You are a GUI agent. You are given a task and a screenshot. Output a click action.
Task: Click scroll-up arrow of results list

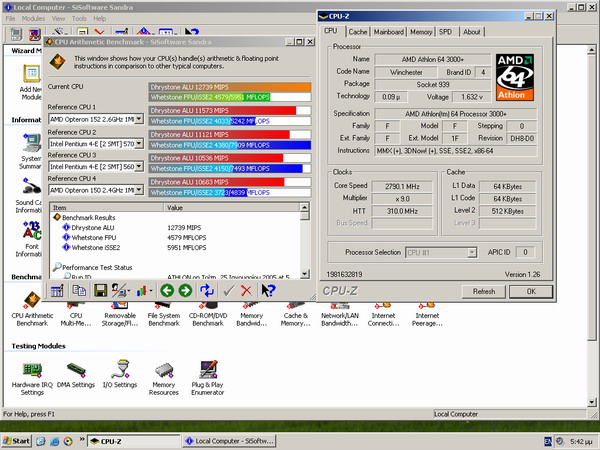pyautogui.click(x=305, y=208)
